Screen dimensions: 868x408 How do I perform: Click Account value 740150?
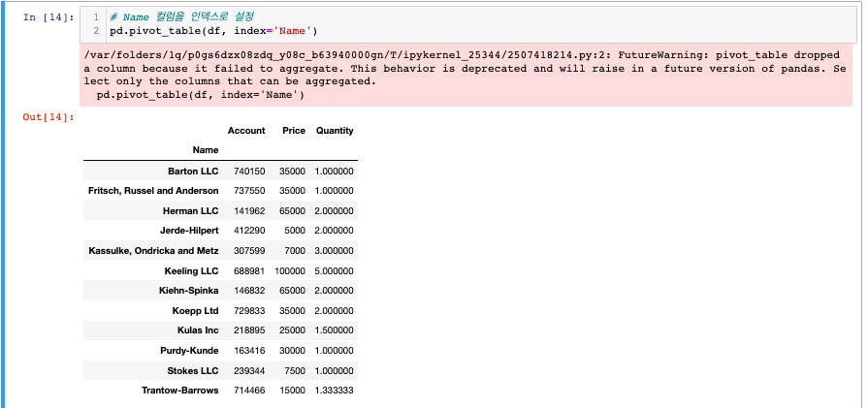point(249,171)
